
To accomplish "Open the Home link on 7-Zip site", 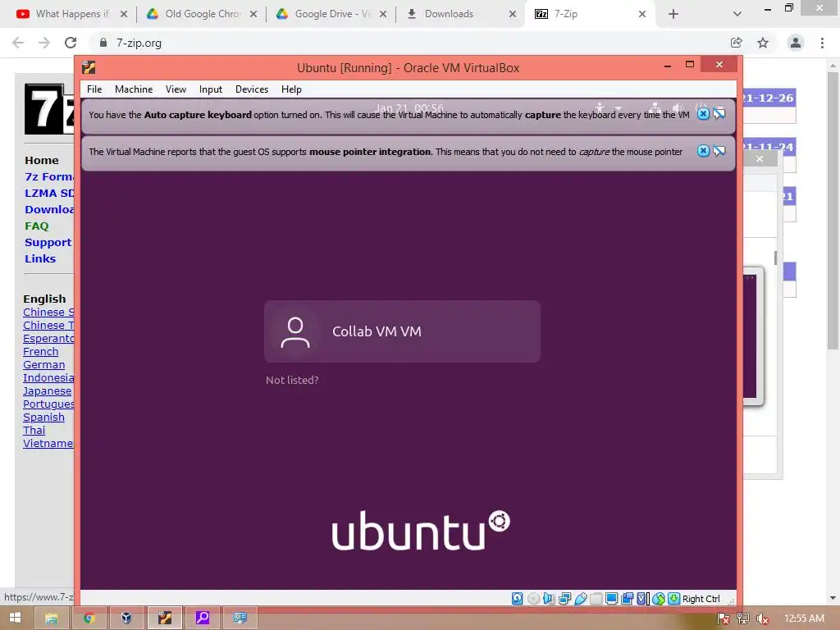I will (42, 160).
